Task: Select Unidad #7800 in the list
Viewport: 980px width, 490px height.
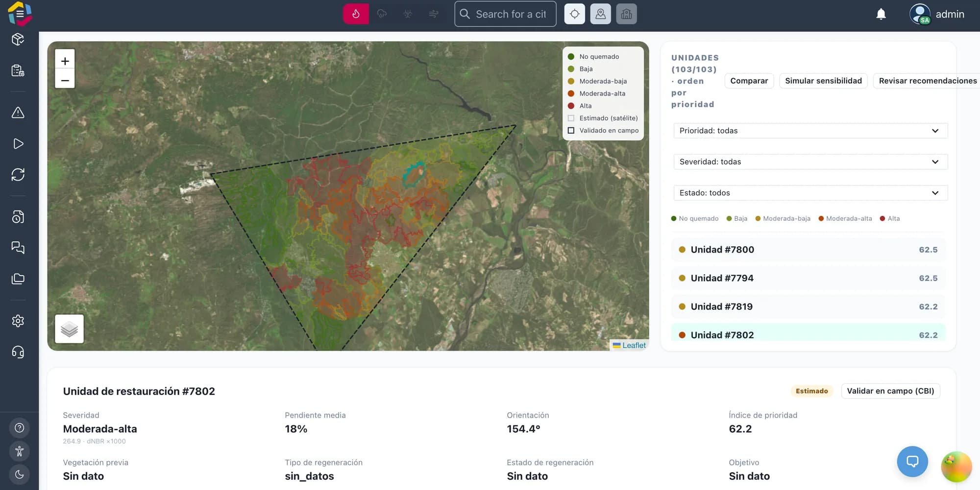Action: tap(808, 250)
